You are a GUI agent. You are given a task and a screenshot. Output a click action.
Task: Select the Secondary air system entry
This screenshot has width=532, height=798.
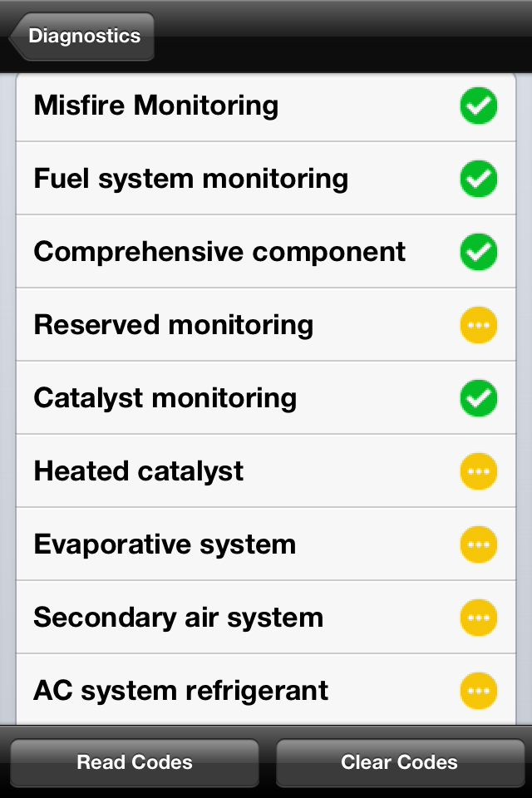pyautogui.click(x=178, y=618)
